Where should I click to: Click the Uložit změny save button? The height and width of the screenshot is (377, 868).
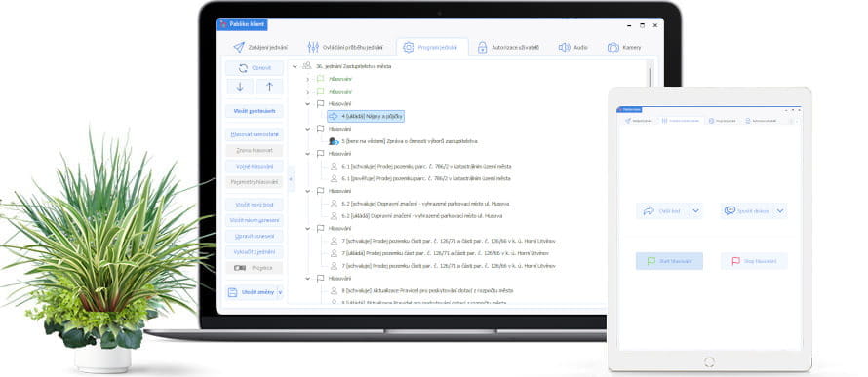point(251,292)
